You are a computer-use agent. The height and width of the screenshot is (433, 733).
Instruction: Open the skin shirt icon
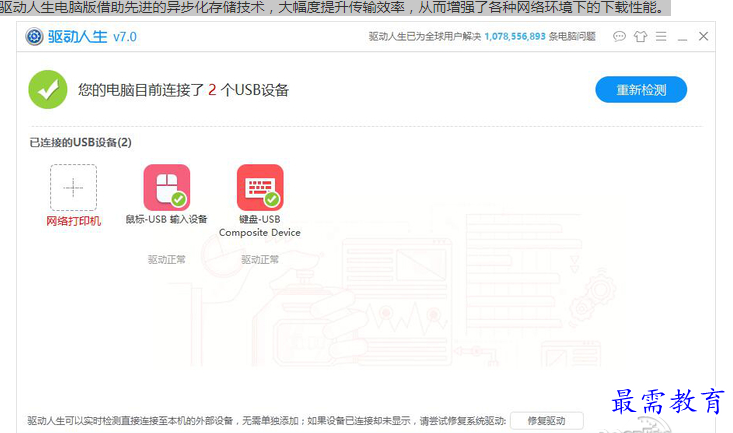pyautogui.click(x=640, y=36)
